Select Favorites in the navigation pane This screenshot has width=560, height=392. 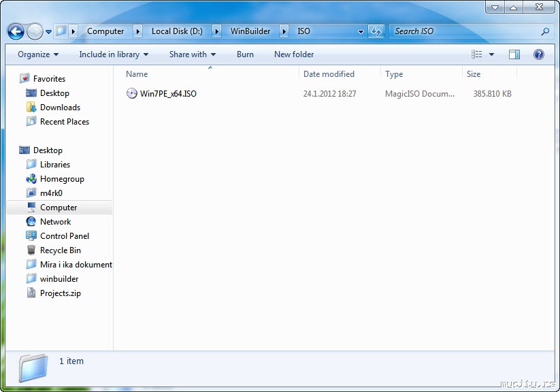(49, 79)
